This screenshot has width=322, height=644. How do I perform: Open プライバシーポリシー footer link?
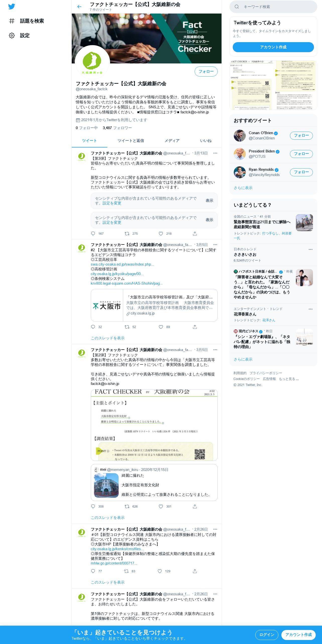click(266, 373)
